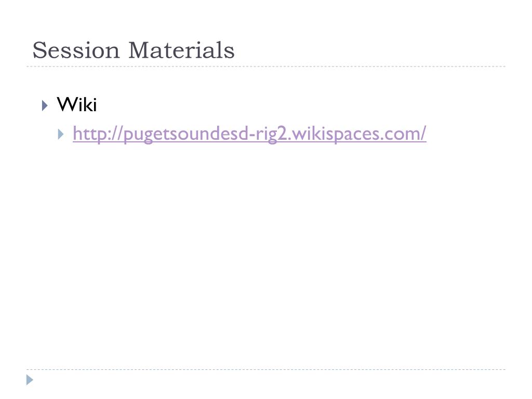Click the empty slide body below the link
The height and width of the screenshot is (399, 532).
point(266,255)
